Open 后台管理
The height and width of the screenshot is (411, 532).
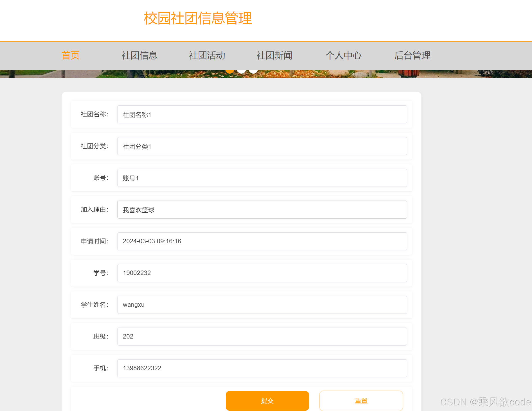pos(412,56)
